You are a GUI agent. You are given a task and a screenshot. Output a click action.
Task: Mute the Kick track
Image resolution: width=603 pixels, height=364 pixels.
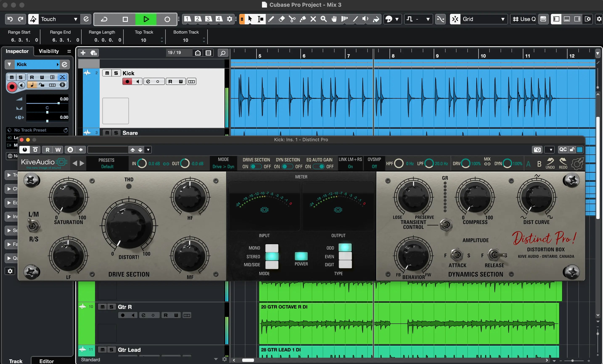click(107, 73)
